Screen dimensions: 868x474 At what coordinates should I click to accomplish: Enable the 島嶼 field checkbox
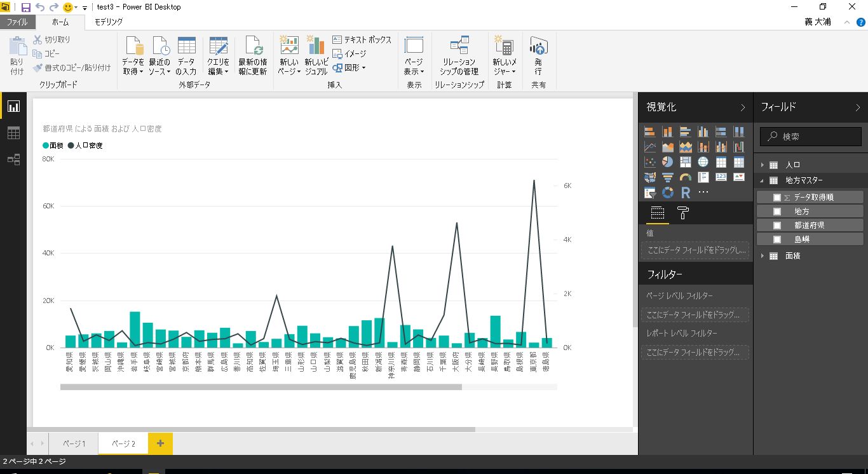(776, 240)
